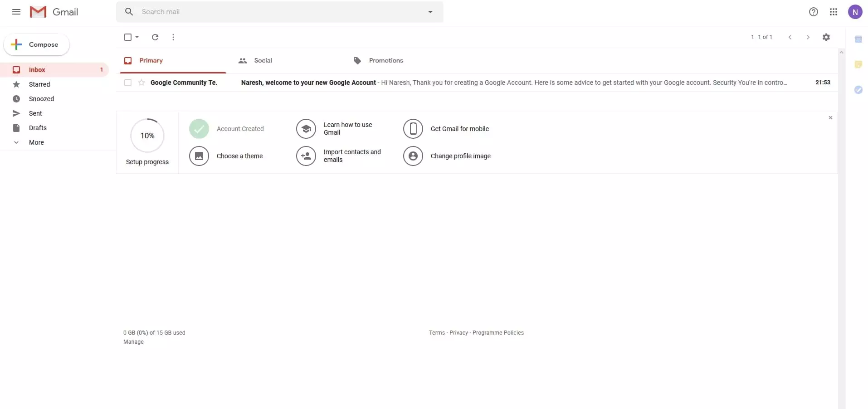
Task: Open the account avatar N
Action: tap(855, 12)
